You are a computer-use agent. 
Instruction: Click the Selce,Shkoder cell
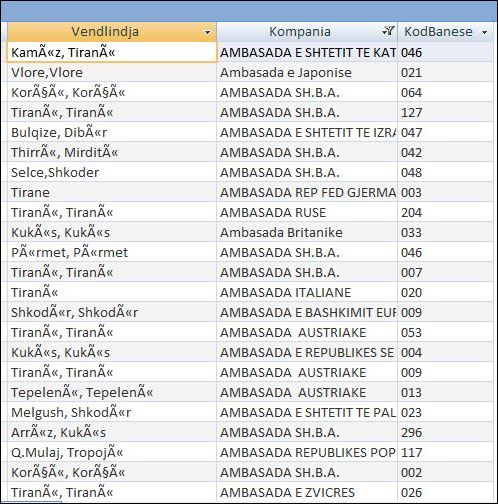click(112, 172)
